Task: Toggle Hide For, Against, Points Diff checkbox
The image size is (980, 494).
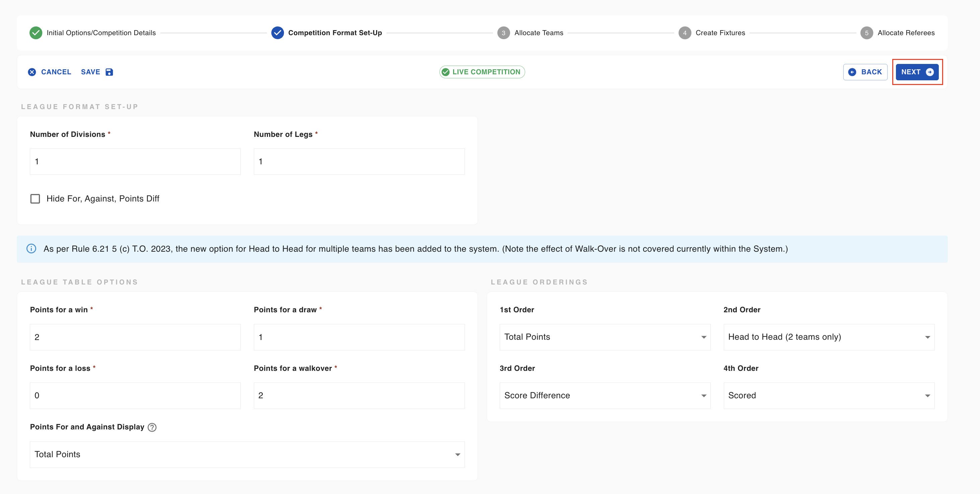Action: (35, 198)
